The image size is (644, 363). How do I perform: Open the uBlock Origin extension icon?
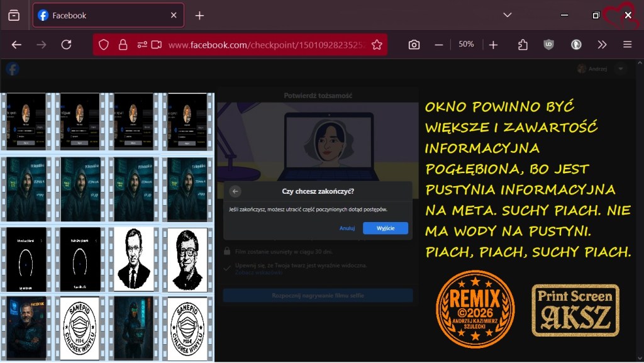click(x=549, y=45)
